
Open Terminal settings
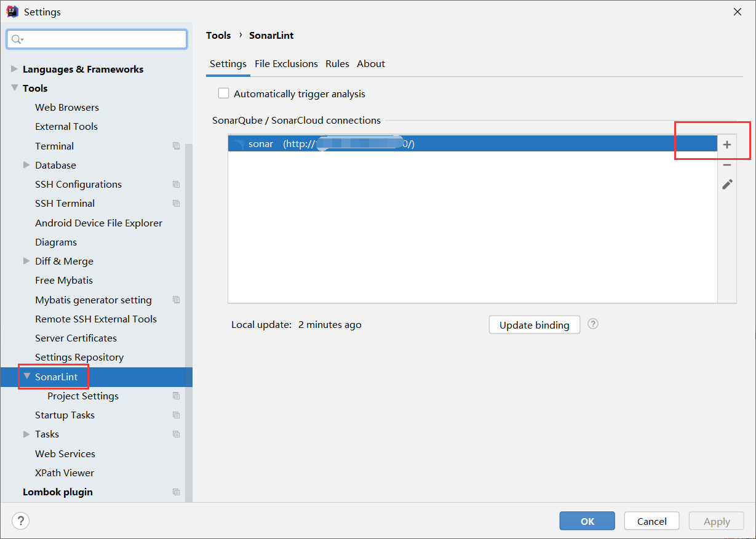[x=54, y=146]
